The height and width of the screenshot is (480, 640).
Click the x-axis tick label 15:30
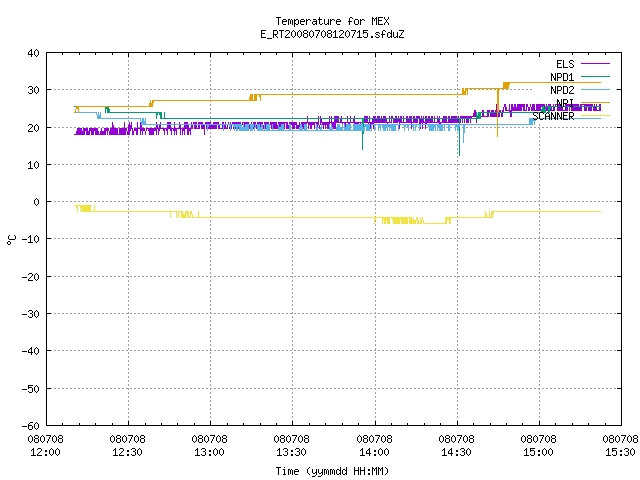620,452
